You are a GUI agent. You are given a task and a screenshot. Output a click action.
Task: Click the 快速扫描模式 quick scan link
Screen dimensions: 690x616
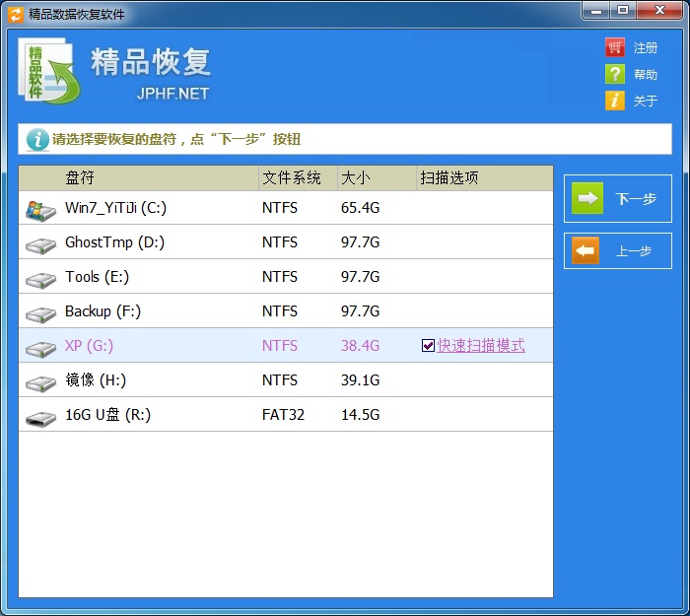click(481, 345)
